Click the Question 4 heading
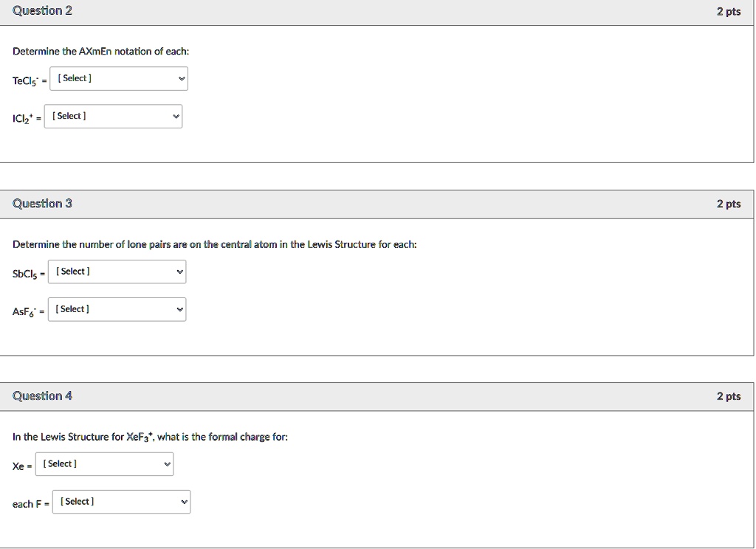 point(42,396)
